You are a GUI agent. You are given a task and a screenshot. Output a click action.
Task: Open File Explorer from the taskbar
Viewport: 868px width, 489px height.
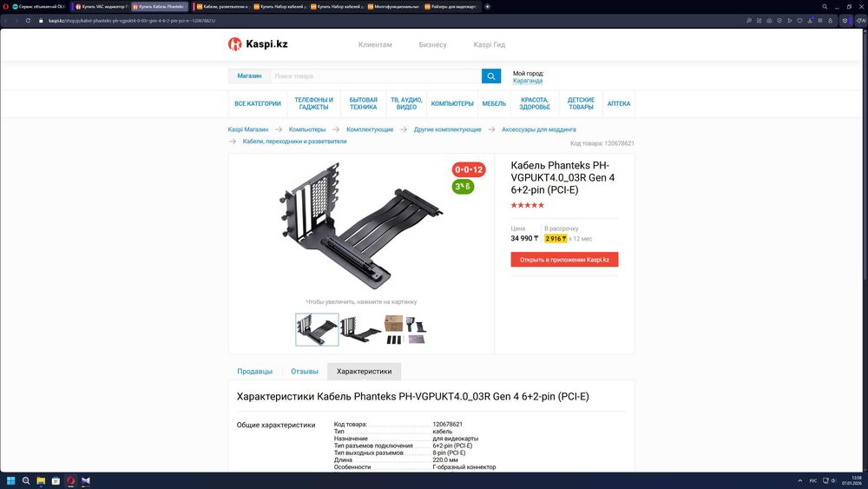tap(41, 480)
